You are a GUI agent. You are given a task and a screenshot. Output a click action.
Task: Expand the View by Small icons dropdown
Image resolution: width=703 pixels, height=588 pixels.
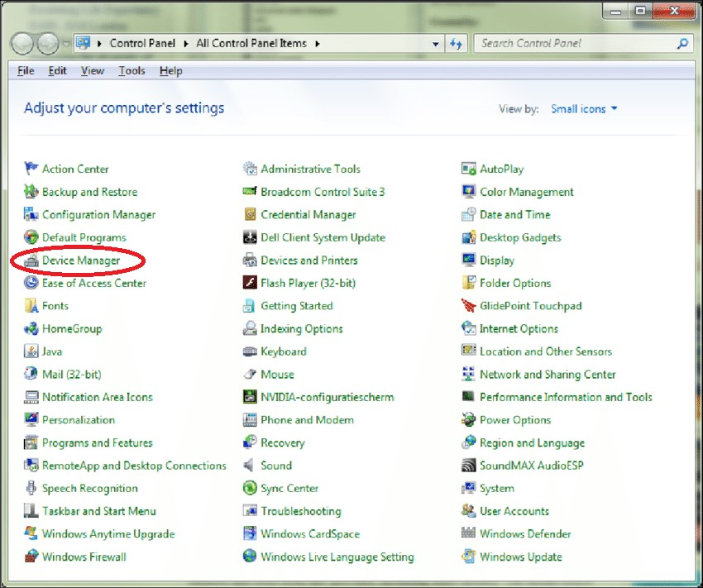(x=584, y=109)
